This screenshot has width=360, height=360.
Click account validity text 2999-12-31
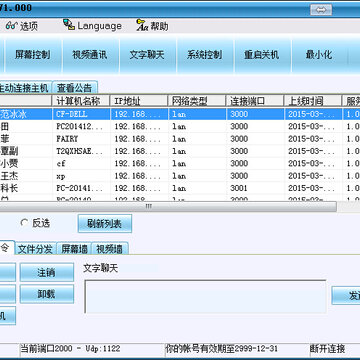256,349
